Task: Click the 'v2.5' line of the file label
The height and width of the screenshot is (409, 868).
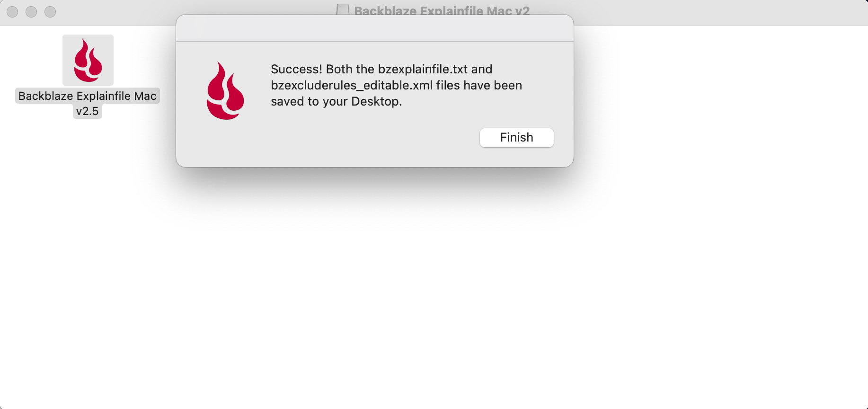Action: pos(88,111)
